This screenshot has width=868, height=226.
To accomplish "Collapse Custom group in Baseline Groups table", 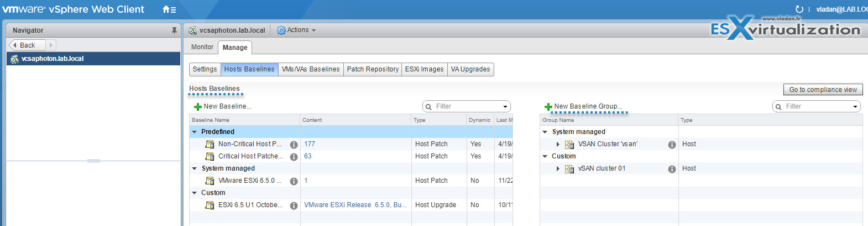I will [545, 156].
